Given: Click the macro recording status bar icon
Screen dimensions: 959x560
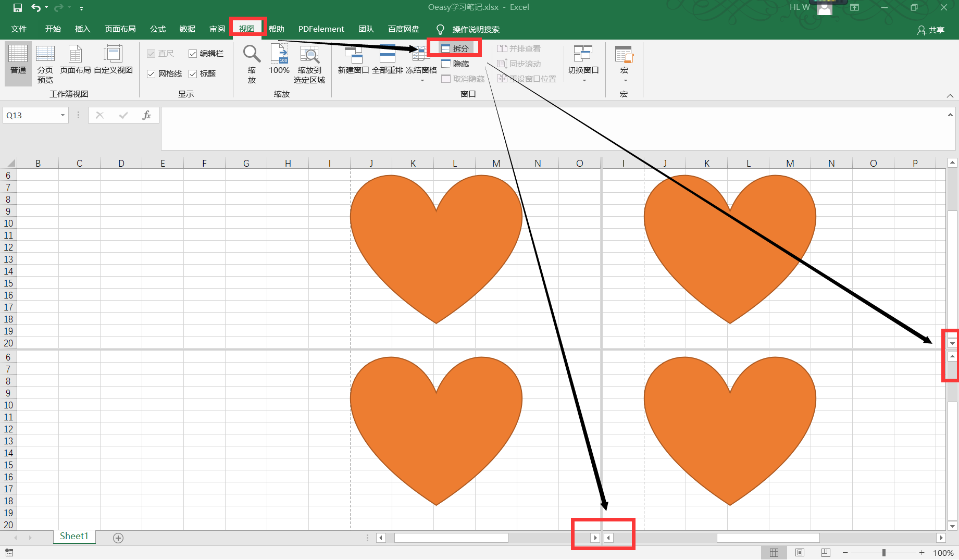Looking at the screenshot, I should coord(9,553).
